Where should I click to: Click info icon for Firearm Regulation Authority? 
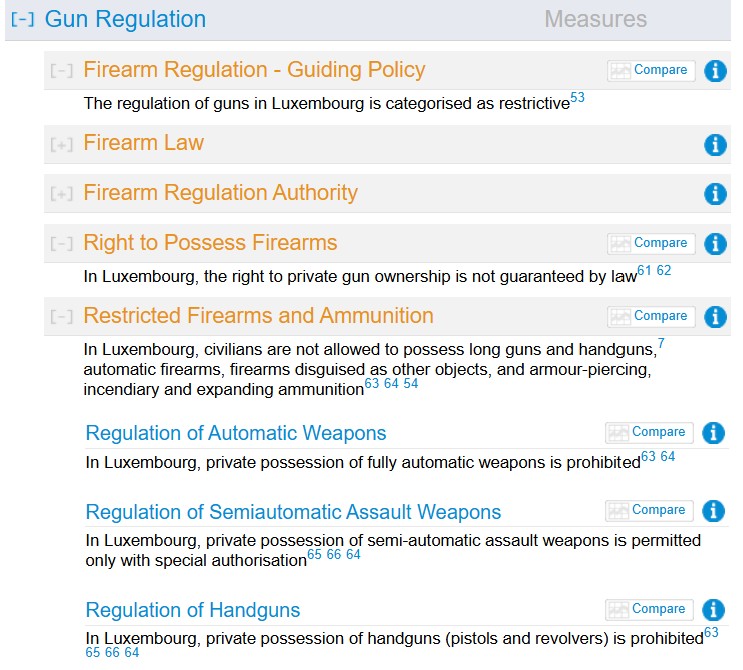click(715, 194)
